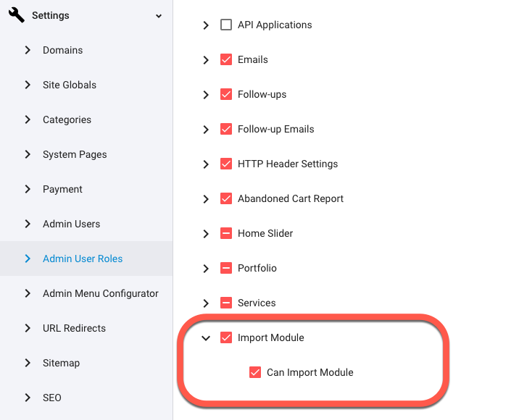Open Site Globals settings
Viewport: 519px width, 420px height.
(x=70, y=85)
